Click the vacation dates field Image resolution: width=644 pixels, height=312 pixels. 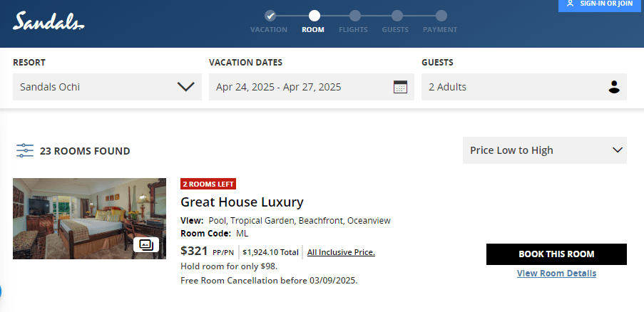[x=300, y=87]
